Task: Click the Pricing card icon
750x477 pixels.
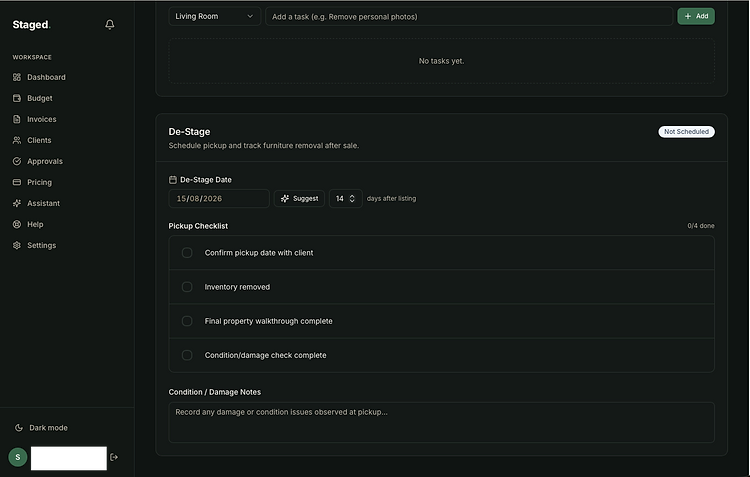Action: (17, 182)
